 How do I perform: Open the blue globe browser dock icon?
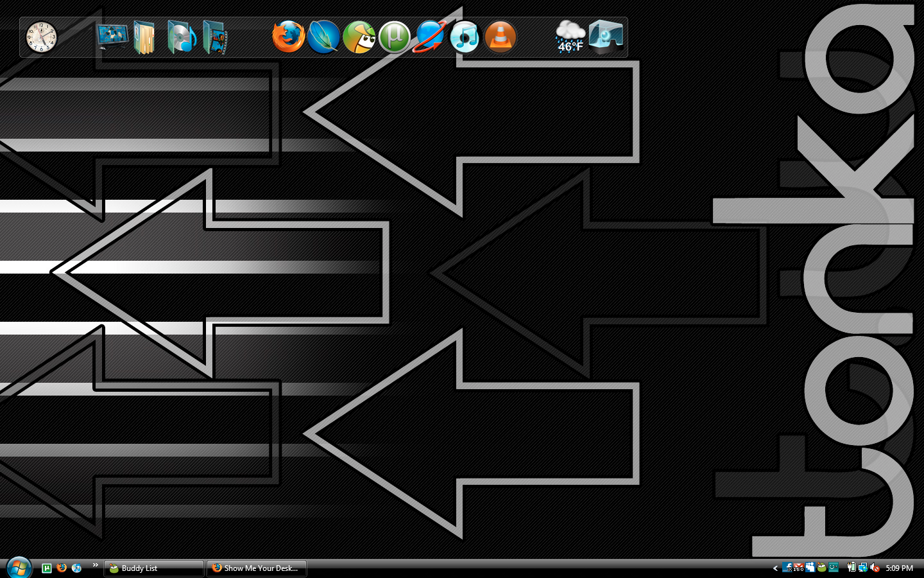[429, 37]
